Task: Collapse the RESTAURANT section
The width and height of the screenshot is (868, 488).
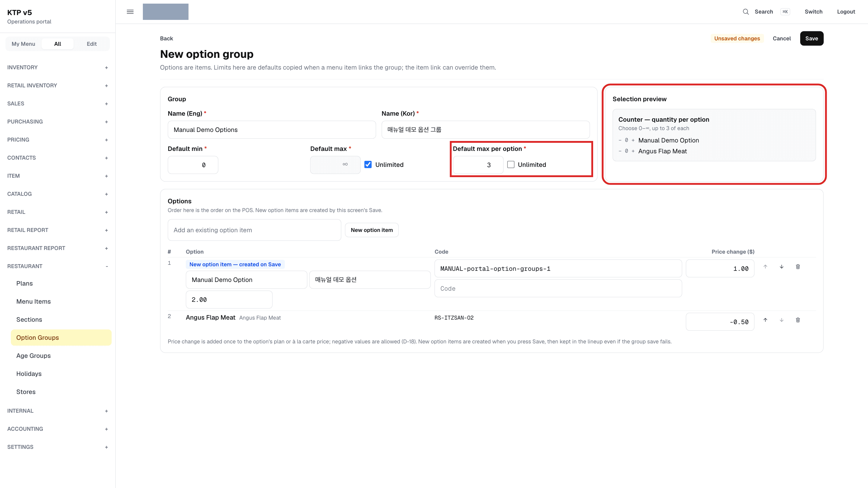Action: click(x=57, y=266)
